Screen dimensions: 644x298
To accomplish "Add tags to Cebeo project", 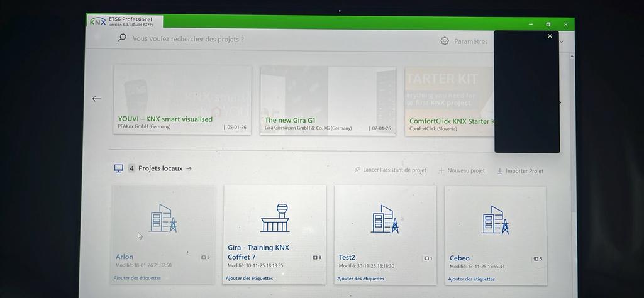I will (x=472, y=279).
